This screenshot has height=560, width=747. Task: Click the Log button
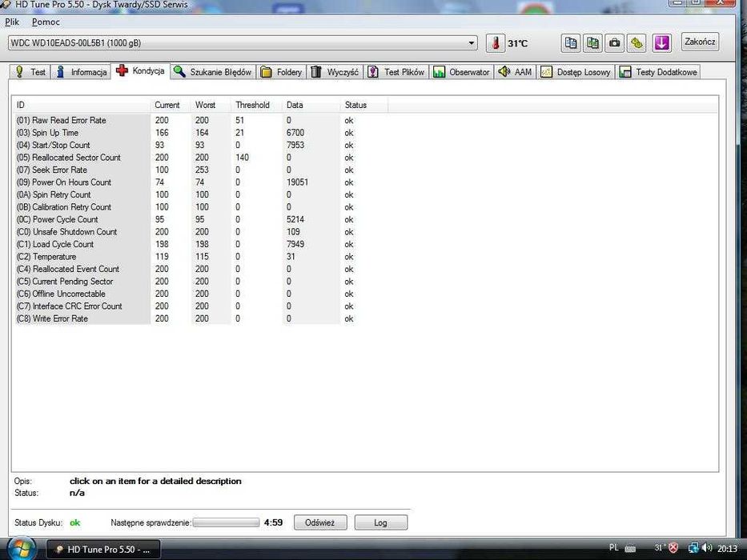380,522
